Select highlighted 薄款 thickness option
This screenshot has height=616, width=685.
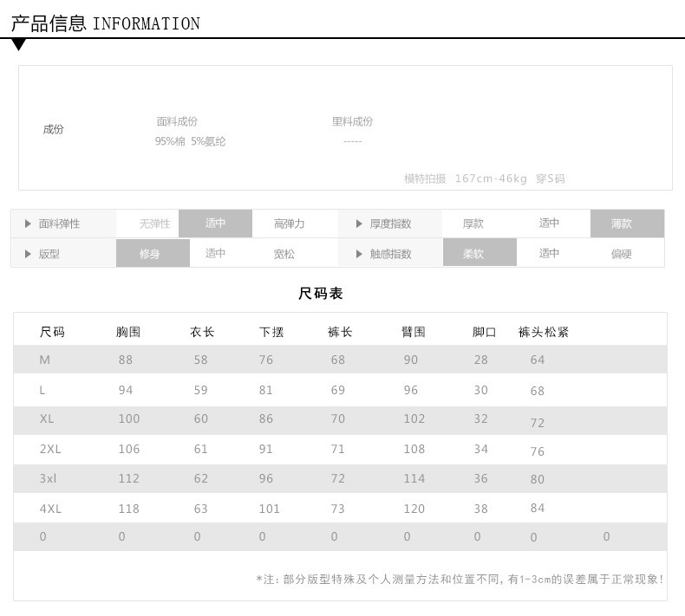click(x=627, y=224)
